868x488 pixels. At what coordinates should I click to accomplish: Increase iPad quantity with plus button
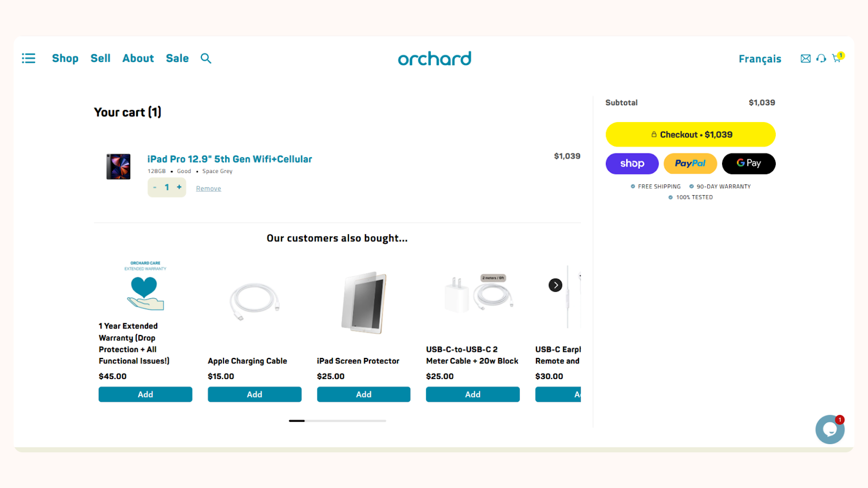(x=179, y=187)
